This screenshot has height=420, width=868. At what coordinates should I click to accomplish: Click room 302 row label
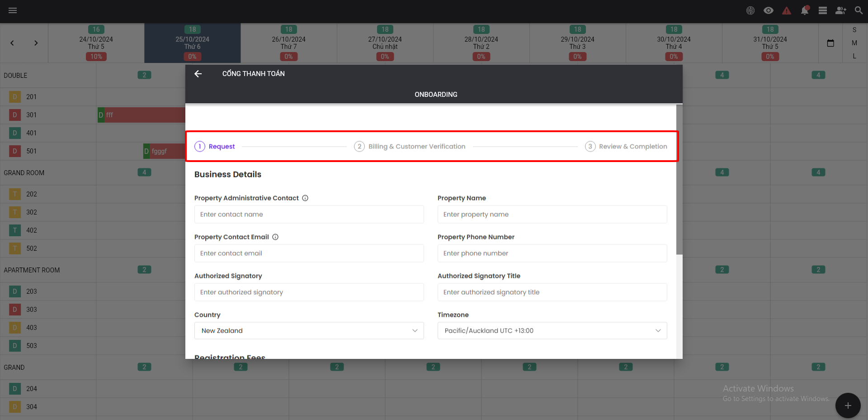click(32, 212)
